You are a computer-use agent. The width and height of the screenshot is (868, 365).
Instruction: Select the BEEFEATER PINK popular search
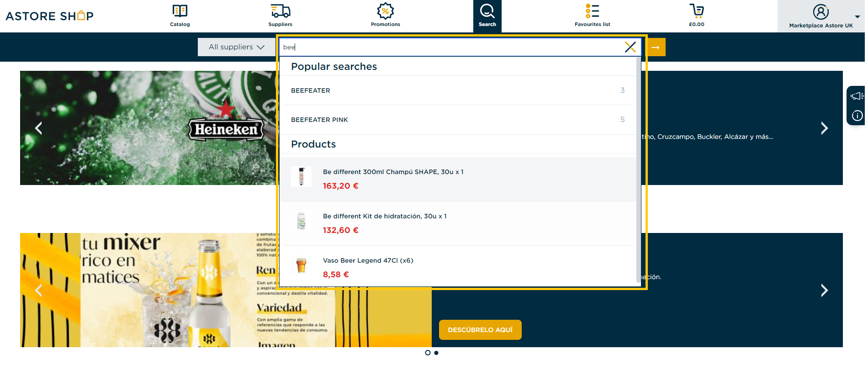tap(458, 120)
